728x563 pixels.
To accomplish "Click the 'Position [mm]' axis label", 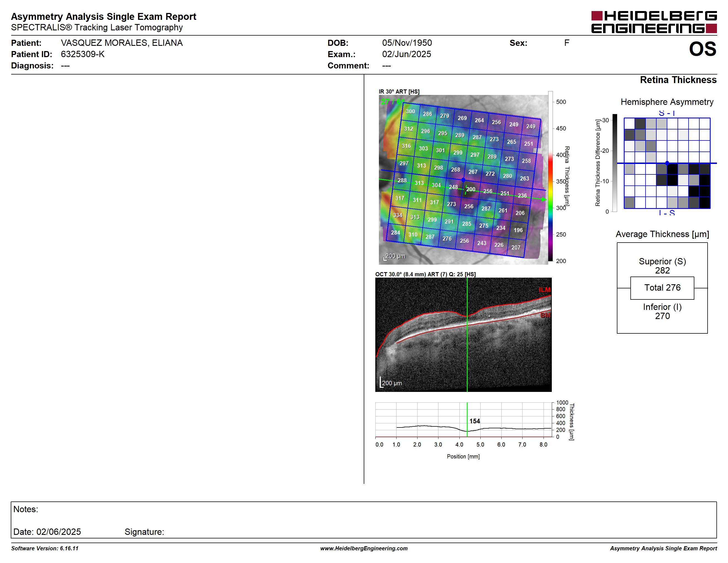I will 463,456.
